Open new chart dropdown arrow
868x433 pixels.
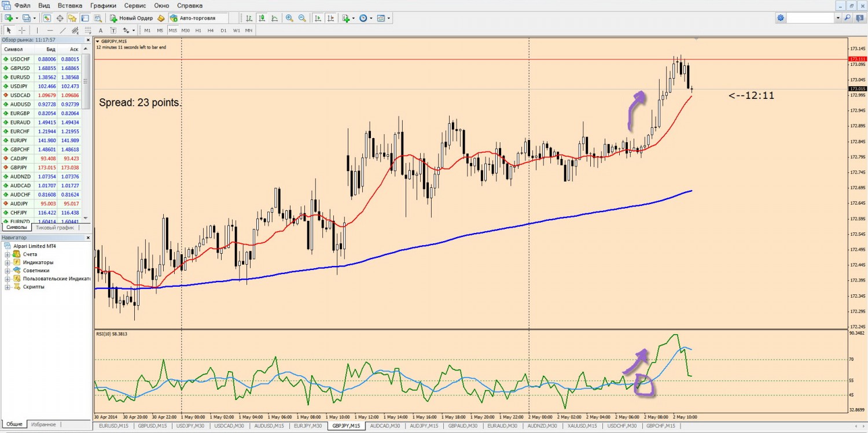(x=17, y=18)
